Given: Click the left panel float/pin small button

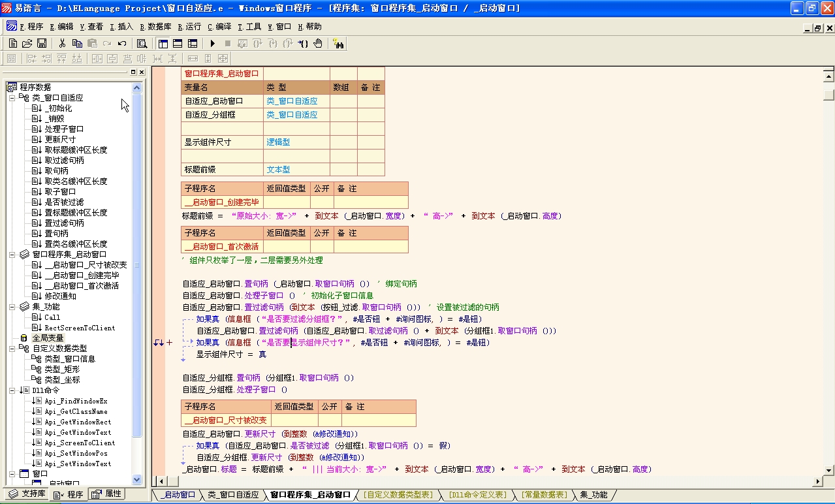Looking at the screenshot, I should click(133, 72).
